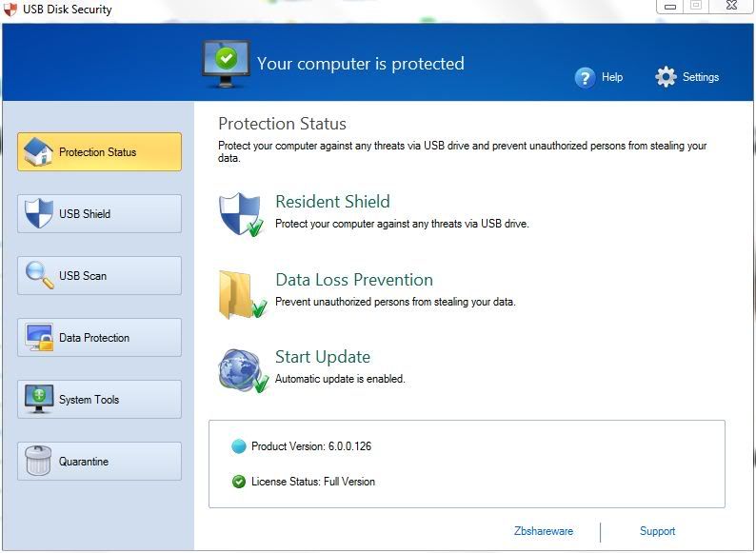Viewport: 756px width, 553px height.
Task: Click 'Product Version: 6.0.0.126' text
Action: click(311, 446)
